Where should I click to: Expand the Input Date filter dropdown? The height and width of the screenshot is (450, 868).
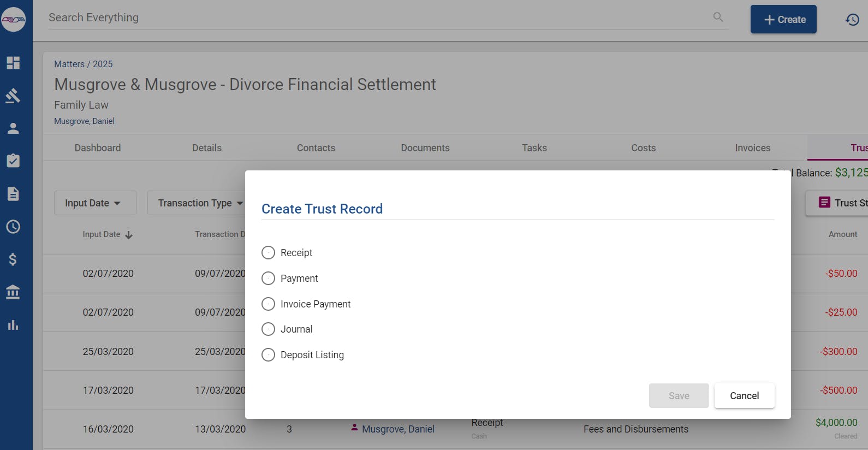(95, 203)
